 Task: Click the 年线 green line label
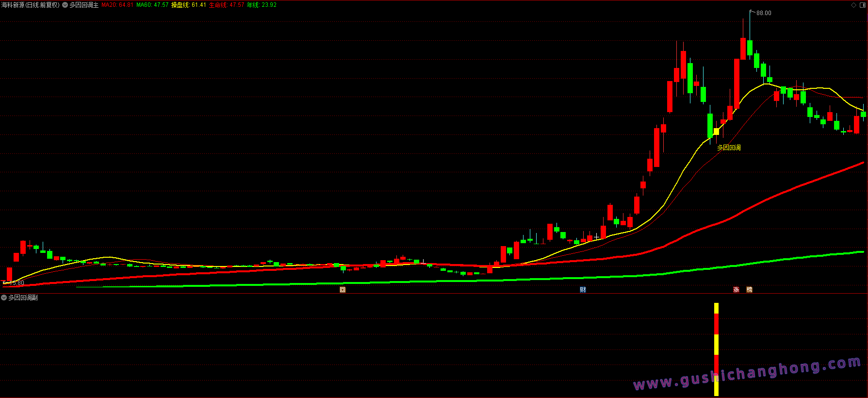click(262, 5)
